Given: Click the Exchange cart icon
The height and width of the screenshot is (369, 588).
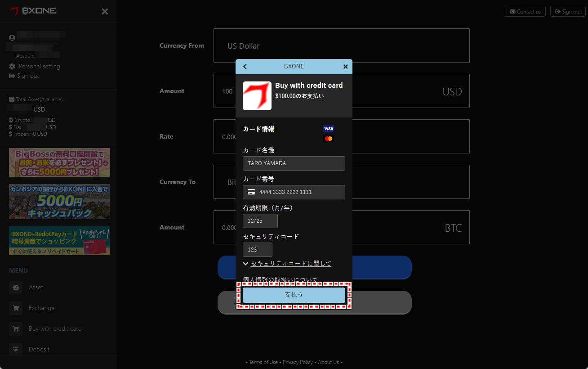Looking at the screenshot, I should [x=16, y=308].
